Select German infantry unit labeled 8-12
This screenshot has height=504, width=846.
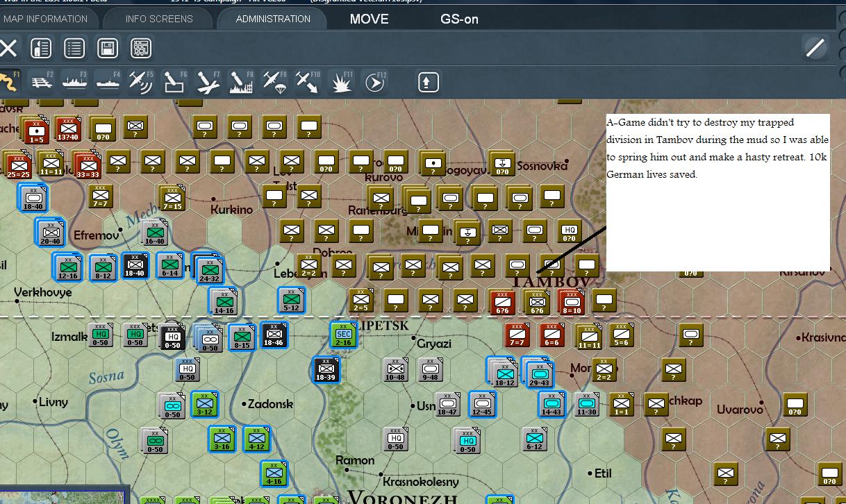pyautogui.click(x=103, y=267)
